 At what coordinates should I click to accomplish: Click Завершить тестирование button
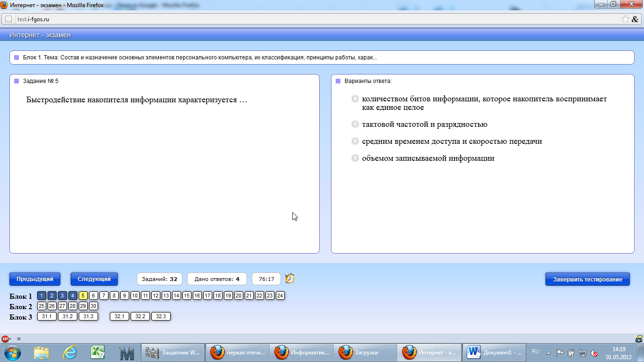tap(587, 279)
